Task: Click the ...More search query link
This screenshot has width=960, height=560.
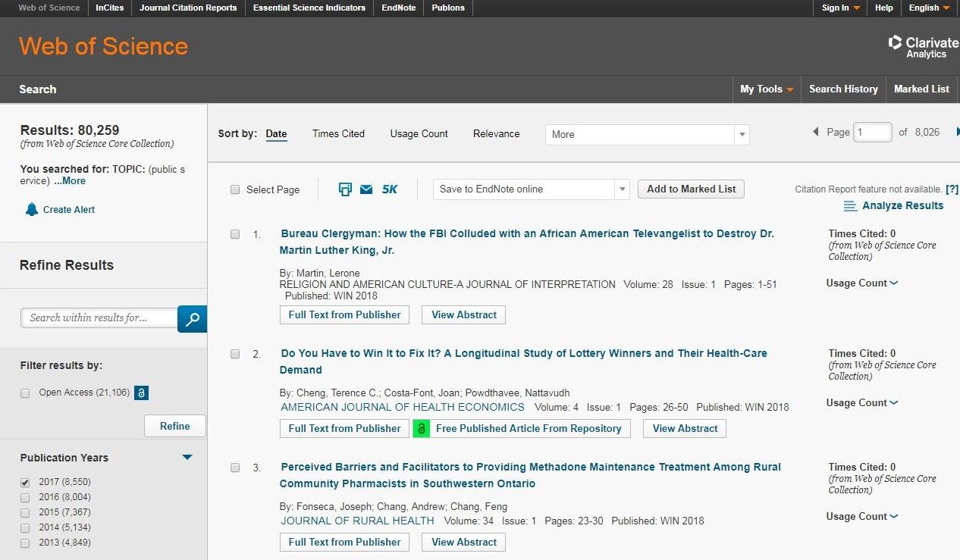Action: pyautogui.click(x=70, y=181)
